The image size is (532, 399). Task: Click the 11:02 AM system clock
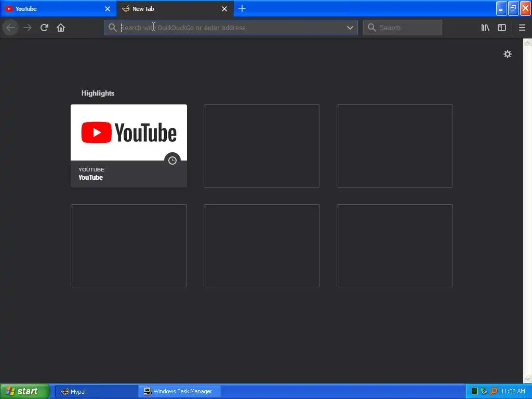coord(513,391)
